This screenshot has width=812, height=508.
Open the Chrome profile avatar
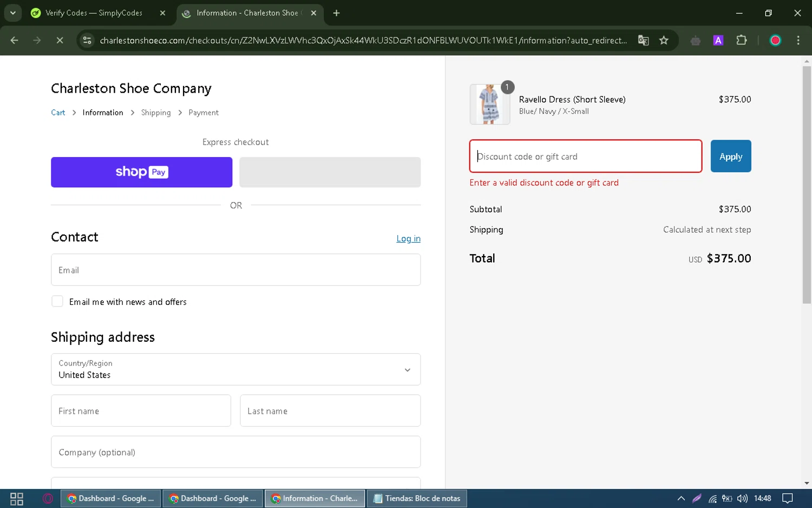coord(775,41)
